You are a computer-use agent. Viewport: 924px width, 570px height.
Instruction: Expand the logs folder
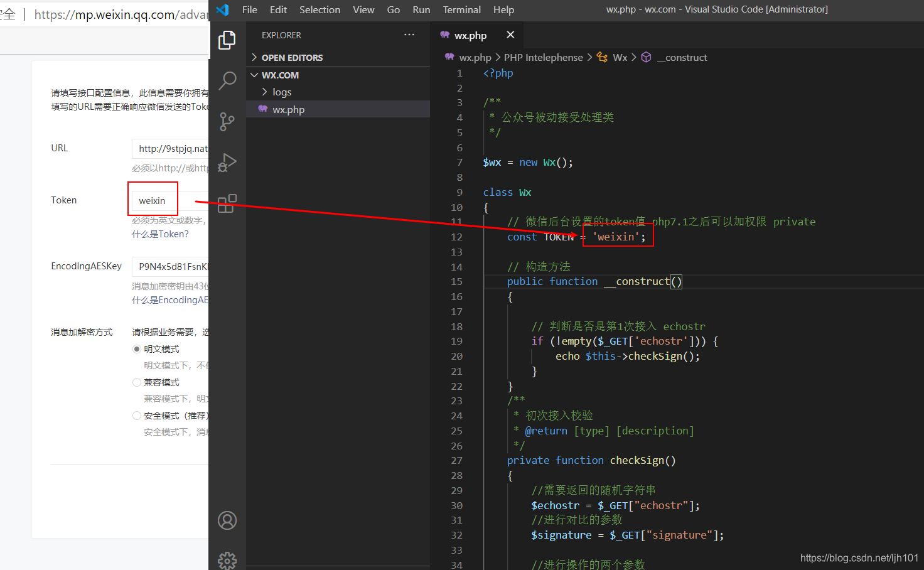point(338,92)
